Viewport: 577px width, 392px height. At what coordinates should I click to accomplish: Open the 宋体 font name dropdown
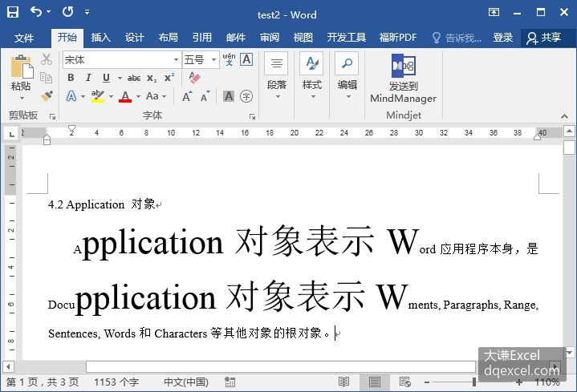click(x=176, y=59)
